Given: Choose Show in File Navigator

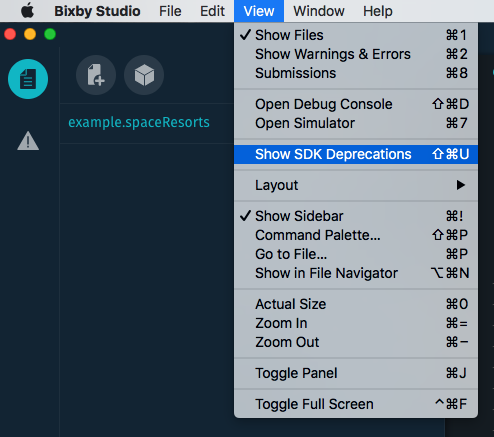Looking at the screenshot, I should click(x=356, y=273).
